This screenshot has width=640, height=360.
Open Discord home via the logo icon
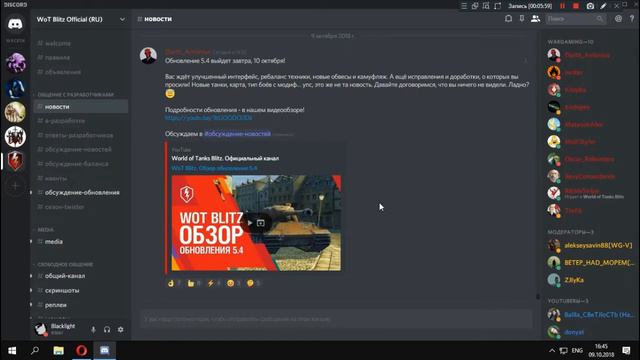(x=15, y=24)
